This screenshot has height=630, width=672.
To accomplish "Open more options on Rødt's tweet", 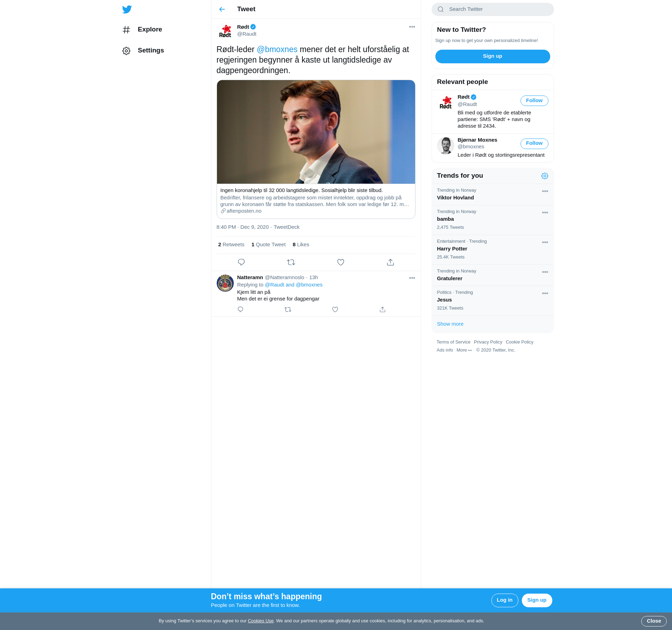I will coord(412,27).
